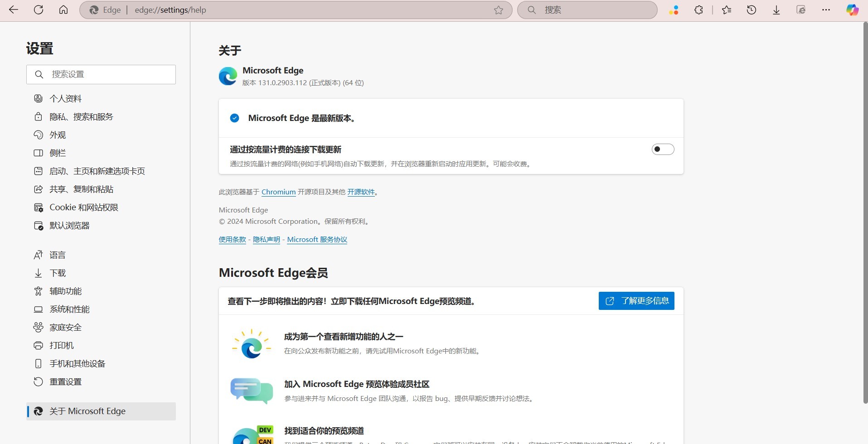Screen dimensions: 868x444
Task: Open 手机和其他设备 settings
Action: tap(101, 363)
